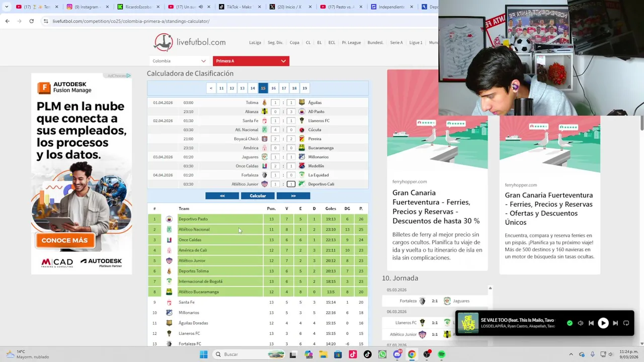Open the weather widget 14°C
Viewport: 644px width, 362px height.
point(28,354)
